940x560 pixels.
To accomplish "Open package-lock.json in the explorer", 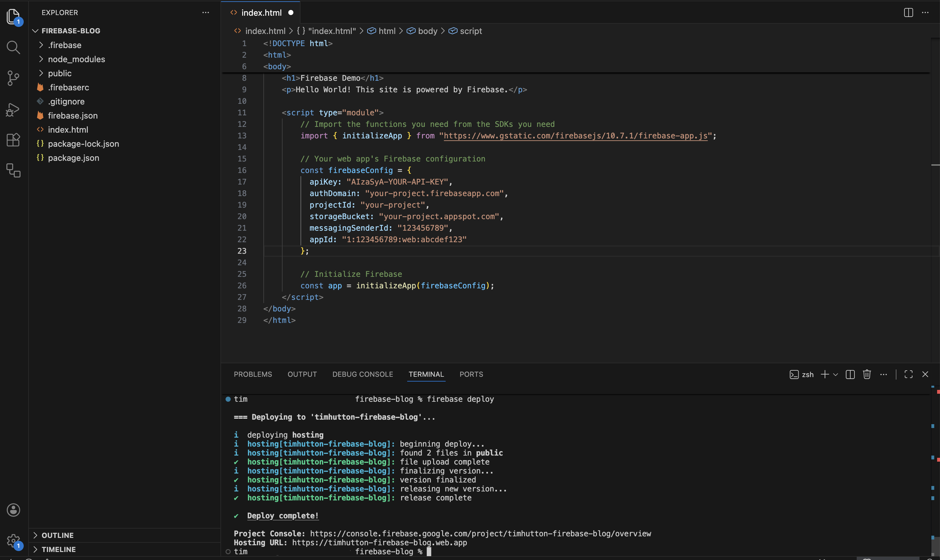I will [x=125, y=144].
